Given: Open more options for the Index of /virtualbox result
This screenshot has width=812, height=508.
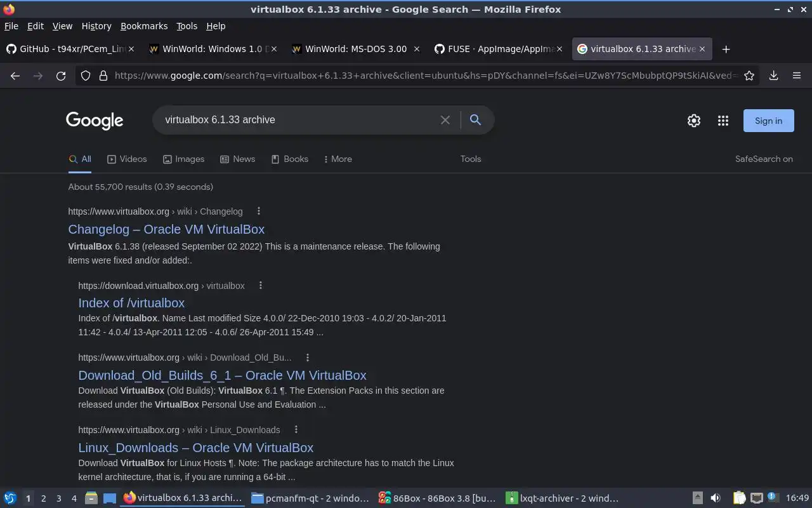Looking at the screenshot, I should 261,285.
